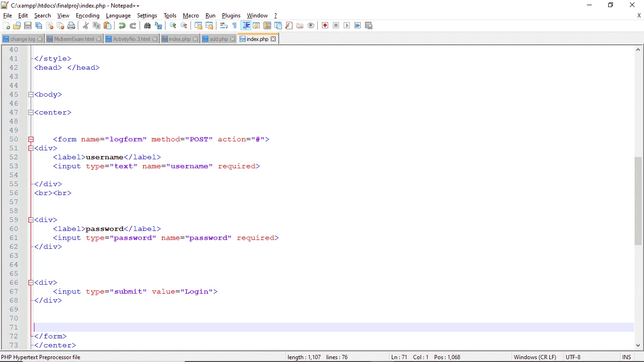Click the UTF-8 encoding in status bar
This screenshot has width=644, height=362.
pos(573,357)
